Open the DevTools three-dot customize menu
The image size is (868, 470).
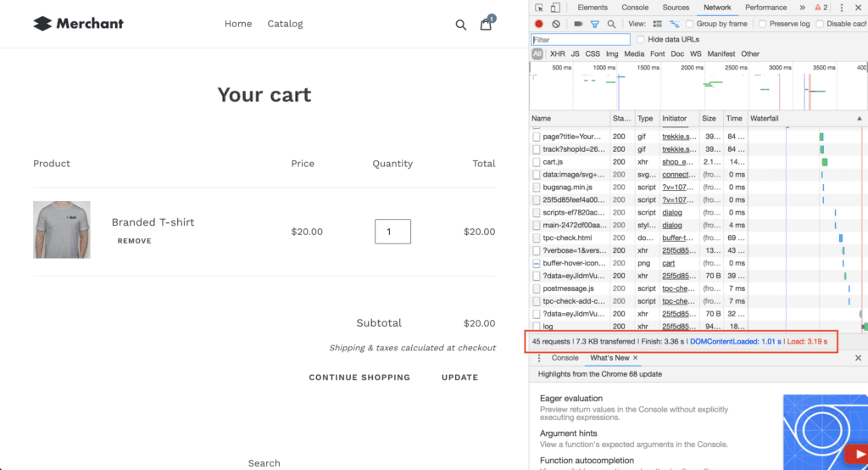tap(842, 8)
